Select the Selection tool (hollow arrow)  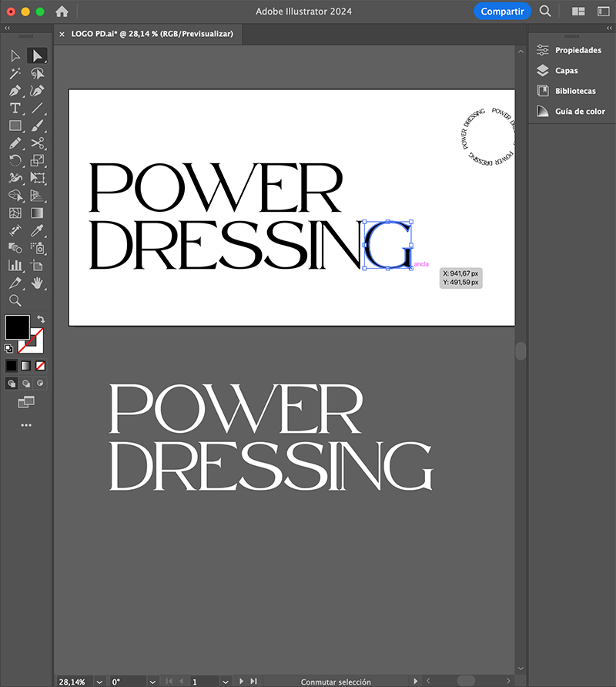[x=15, y=55]
